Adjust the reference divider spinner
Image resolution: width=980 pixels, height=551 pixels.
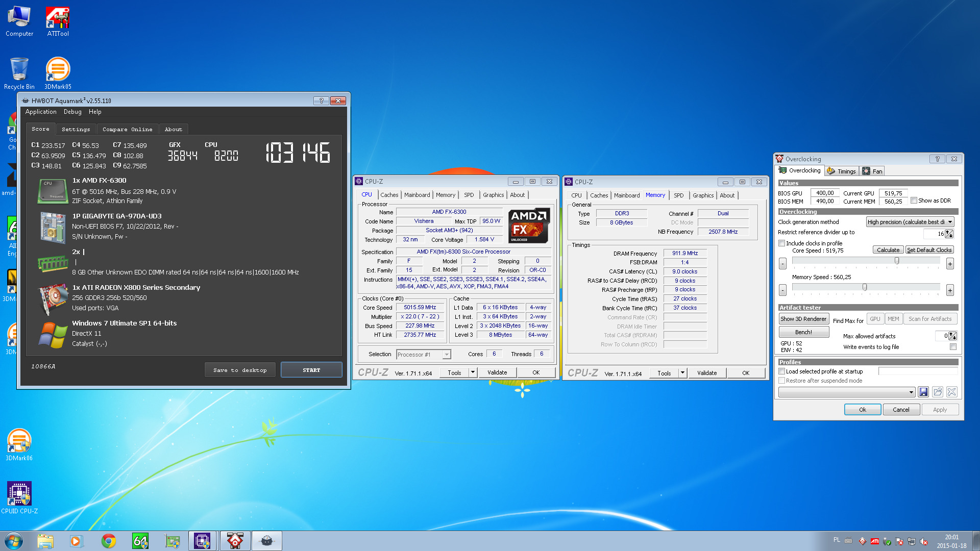pyautogui.click(x=949, y=234)
